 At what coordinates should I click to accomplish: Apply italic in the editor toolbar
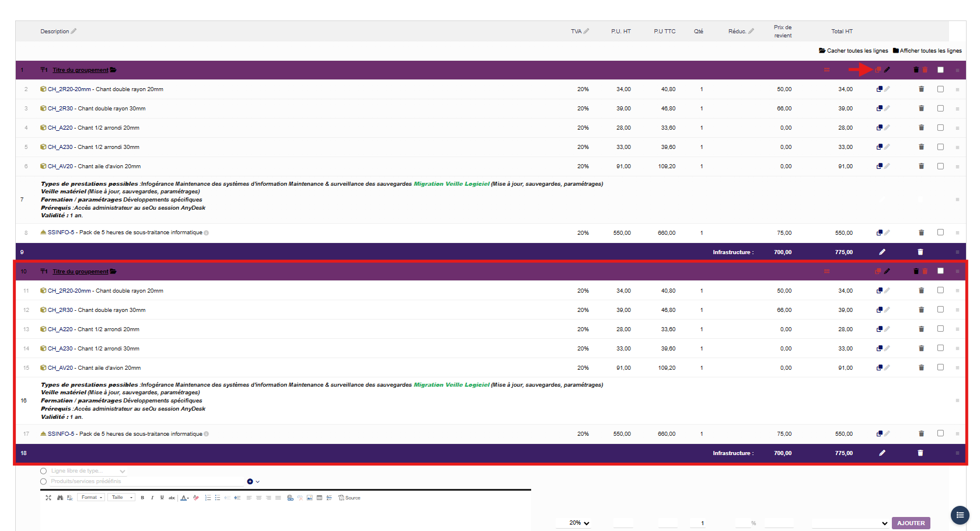152,498
